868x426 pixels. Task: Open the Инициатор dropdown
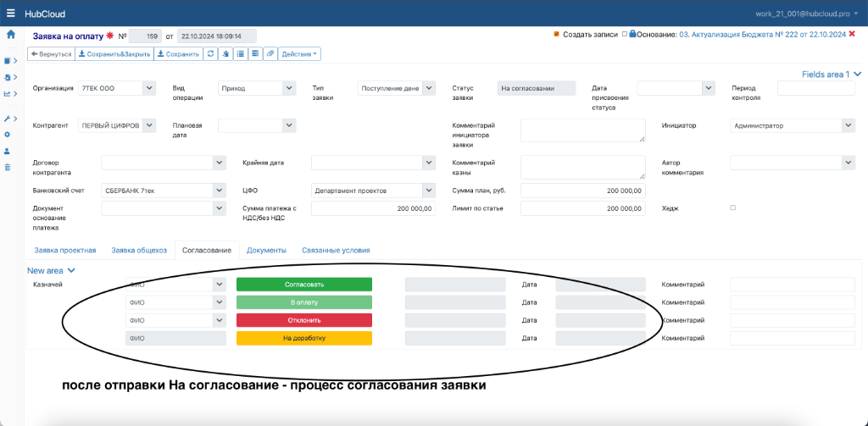(849, 125)
